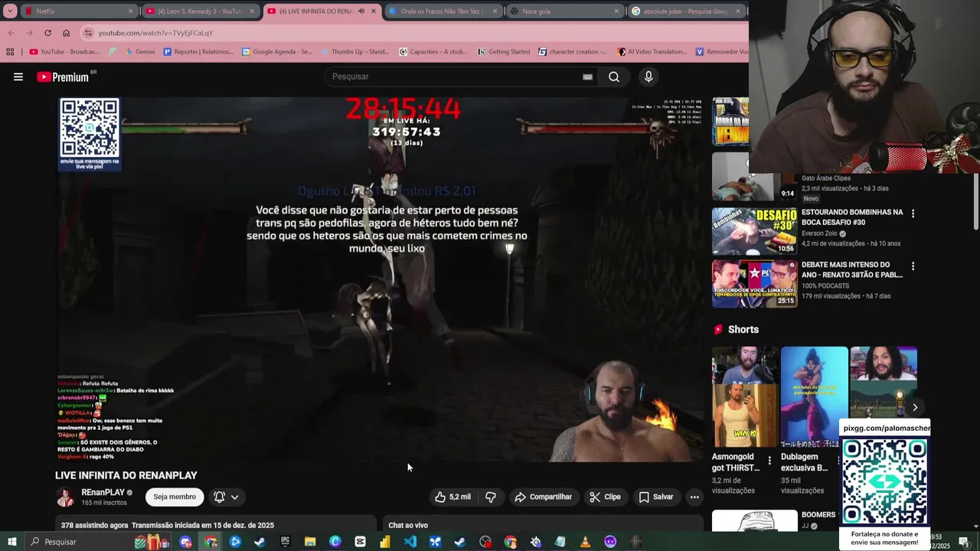Switch to Leon S. Kennedy 3 tab
Viewport: 980px width, 551px height.
(x=201, y=11)
